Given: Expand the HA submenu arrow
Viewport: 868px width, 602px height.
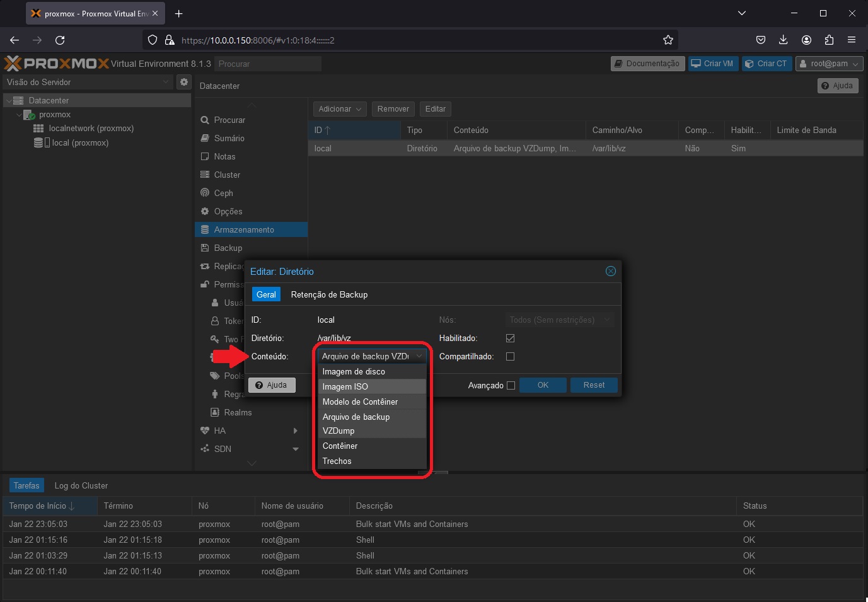Looking at the screenshot, I should 296,431.
